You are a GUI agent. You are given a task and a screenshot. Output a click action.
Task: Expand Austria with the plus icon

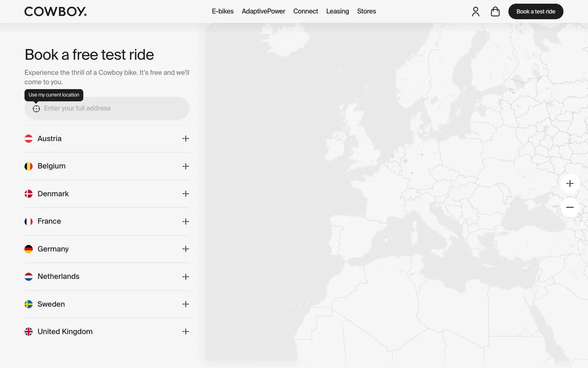coord(186,138)
